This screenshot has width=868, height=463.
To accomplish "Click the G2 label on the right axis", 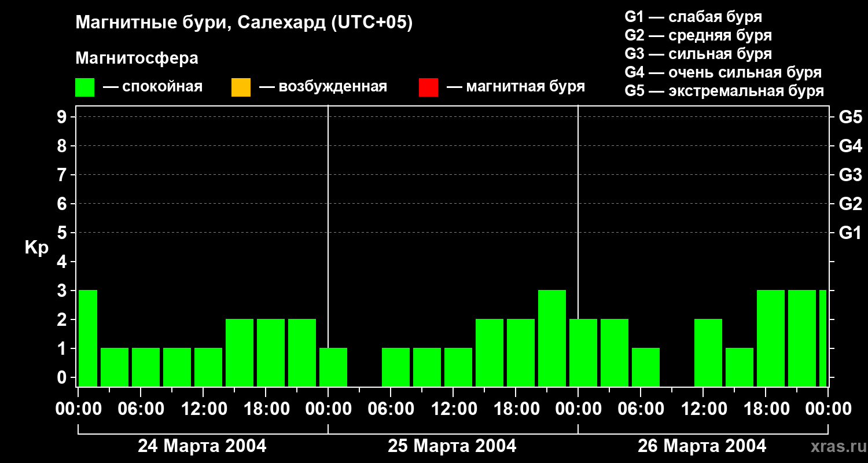I will (x=850, y=204).
